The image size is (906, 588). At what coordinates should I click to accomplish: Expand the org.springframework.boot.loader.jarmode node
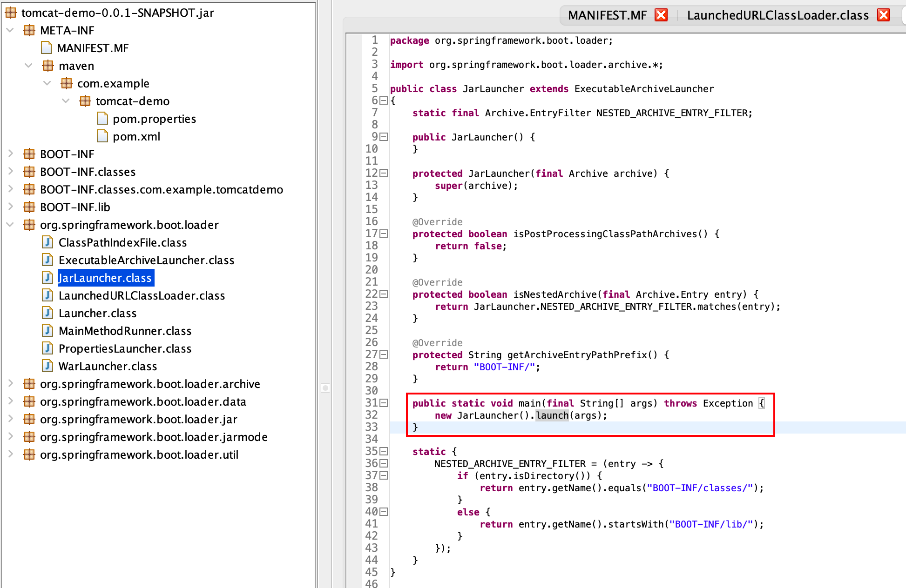[10, 436]
